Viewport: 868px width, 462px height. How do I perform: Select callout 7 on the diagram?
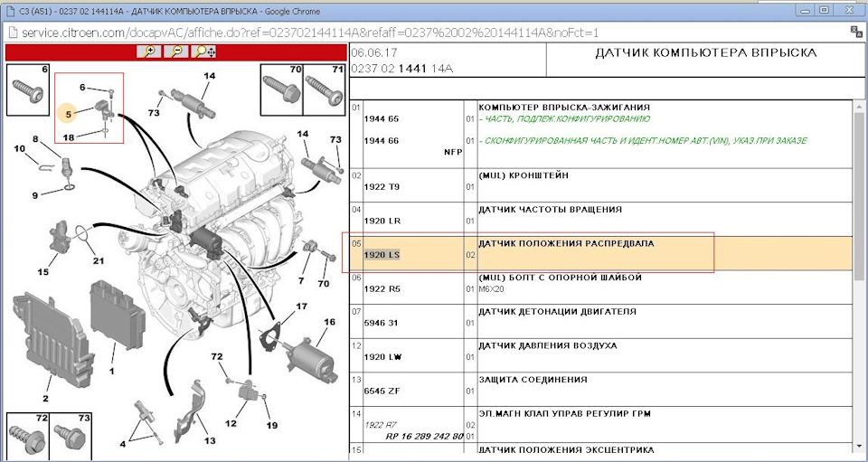pyautogui.click(x=300, y=280)
